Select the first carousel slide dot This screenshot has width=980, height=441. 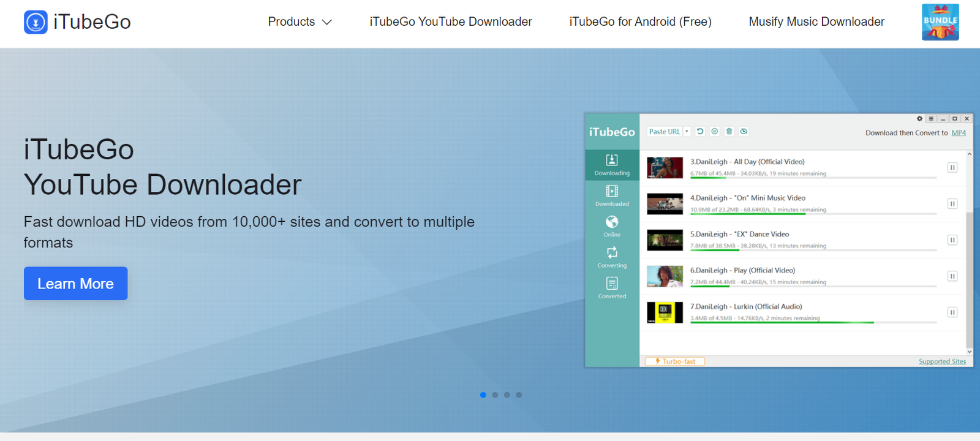483,395
